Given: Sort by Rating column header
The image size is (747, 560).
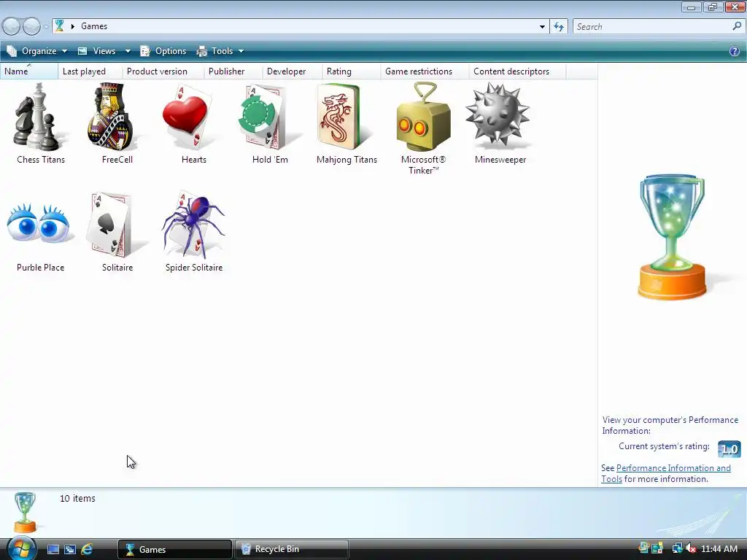Looking at the screenshot, I should (x=351, y=71).
